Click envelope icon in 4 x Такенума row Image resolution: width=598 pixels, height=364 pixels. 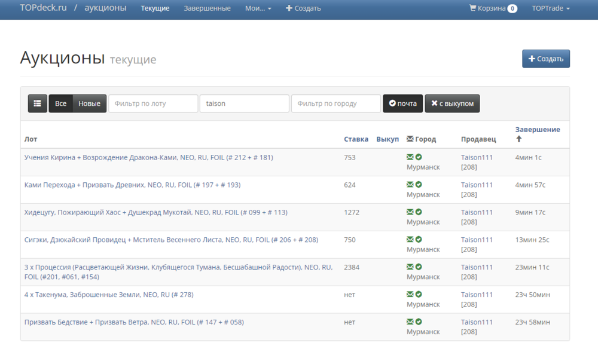[x=410, y=294]
